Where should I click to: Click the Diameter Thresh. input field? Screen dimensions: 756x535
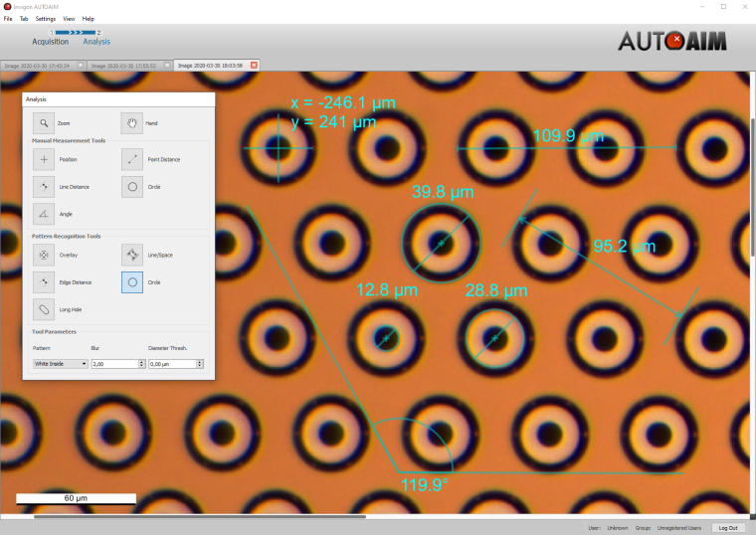171,364
